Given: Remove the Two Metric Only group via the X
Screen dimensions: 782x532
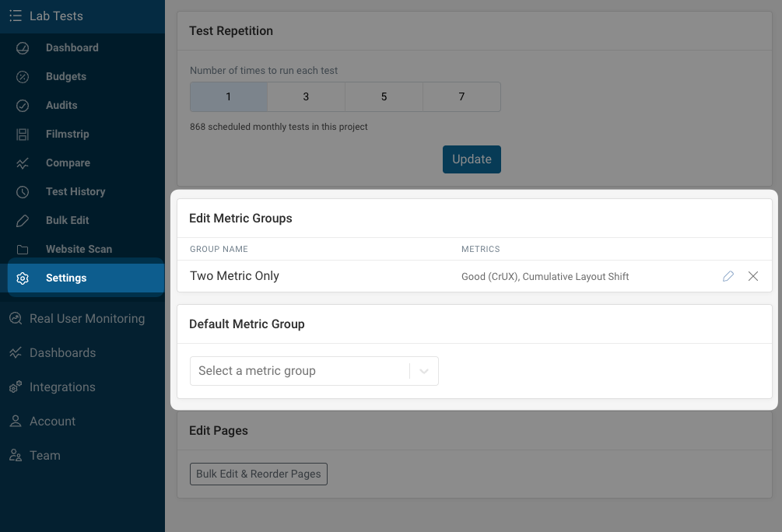Looking at the screenshot, I should pos(753,276).
